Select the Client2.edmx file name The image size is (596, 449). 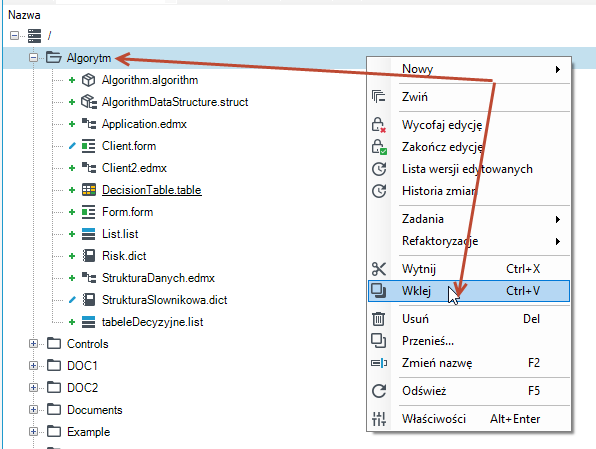point(134,168)
